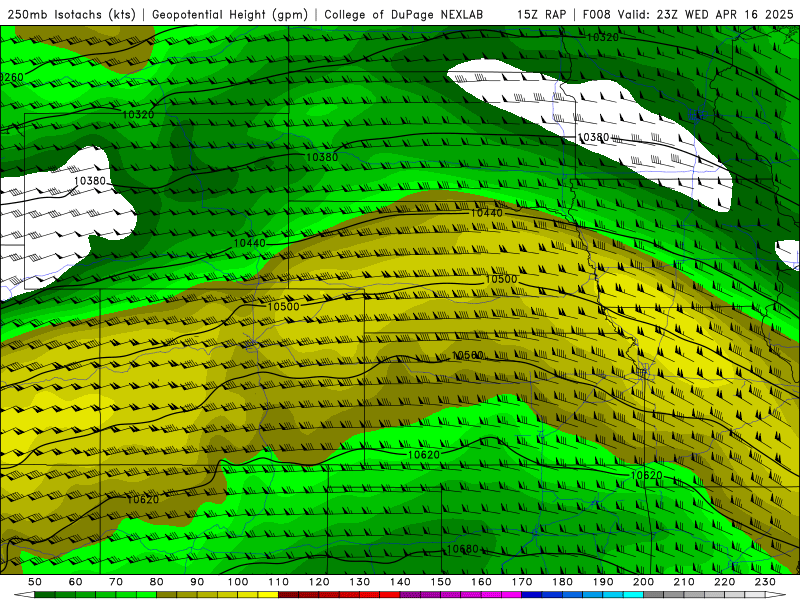This screenshot has width=800, height=600.
Task: Click the color bar value 50
Action: pos(35,582)
